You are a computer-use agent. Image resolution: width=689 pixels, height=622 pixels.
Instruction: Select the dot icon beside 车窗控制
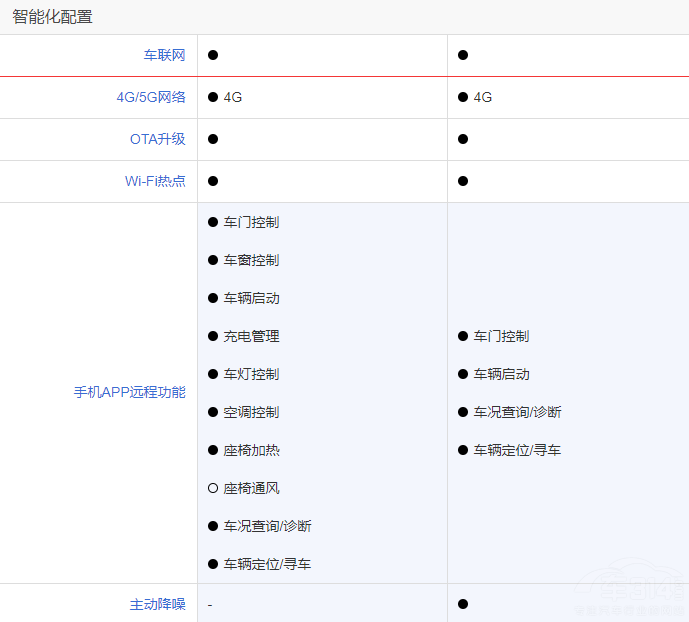[x=213, y=260]
